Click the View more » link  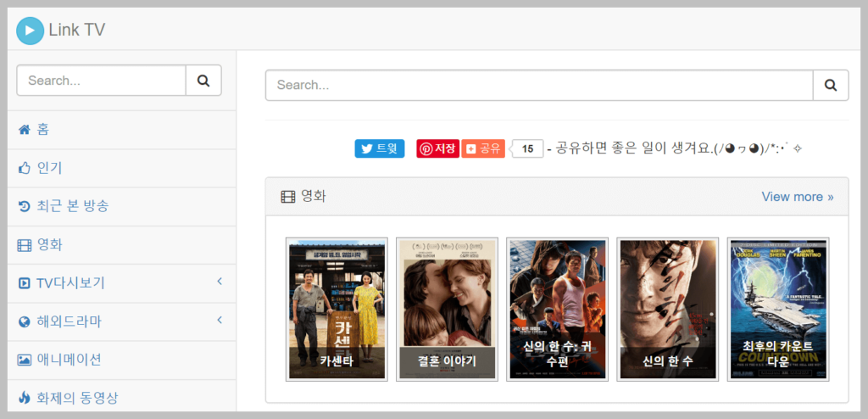pos(797,197)
